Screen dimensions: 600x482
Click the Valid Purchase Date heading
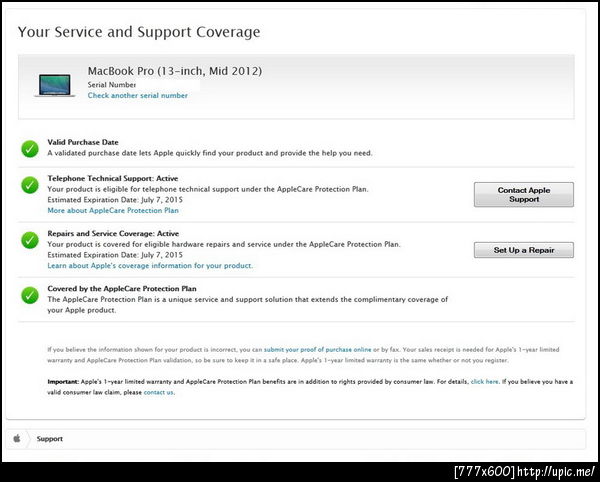(x=83, y=142)
